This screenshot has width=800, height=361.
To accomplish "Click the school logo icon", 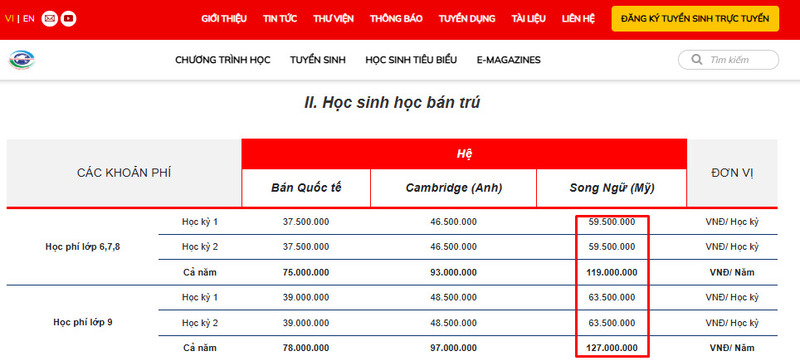I will (22, 60).
